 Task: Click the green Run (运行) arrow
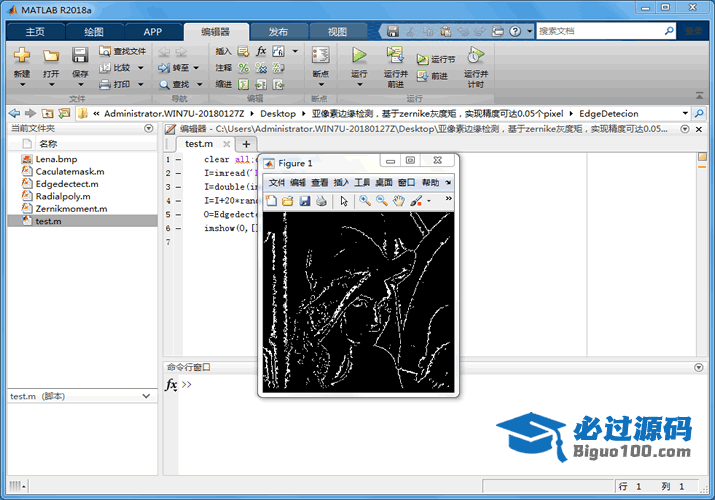[359, 55]
